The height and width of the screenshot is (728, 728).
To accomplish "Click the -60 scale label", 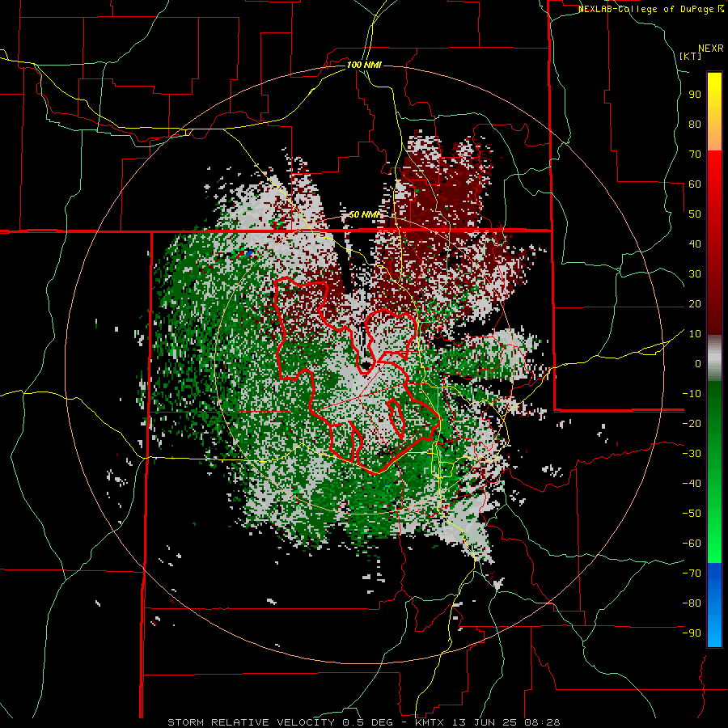I will click(x=692, y=544).
